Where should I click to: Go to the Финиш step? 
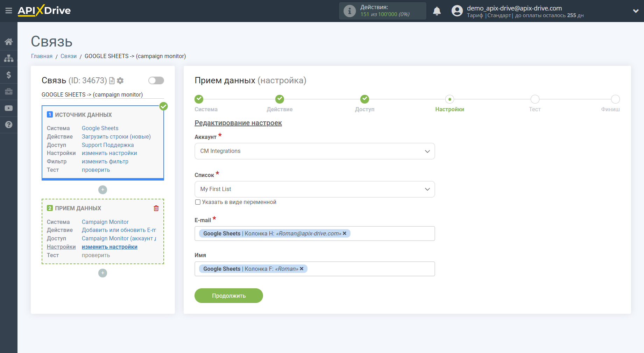tap(615, 99)
